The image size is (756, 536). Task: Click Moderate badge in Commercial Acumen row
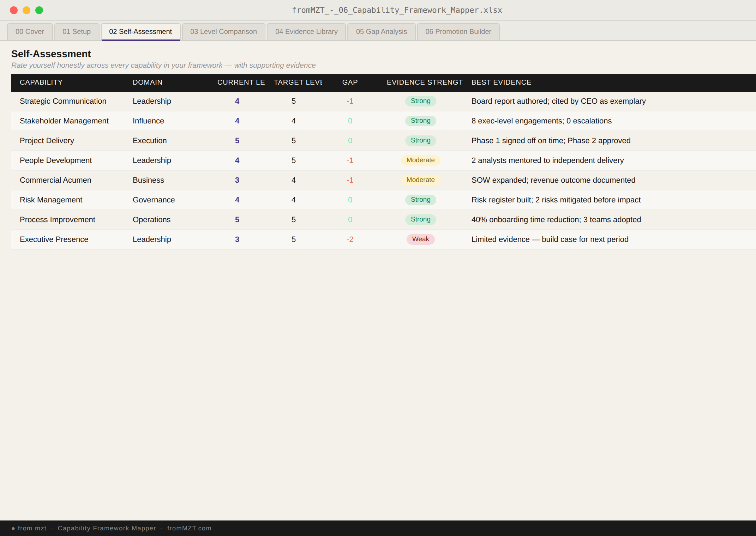tap(420, 180)
